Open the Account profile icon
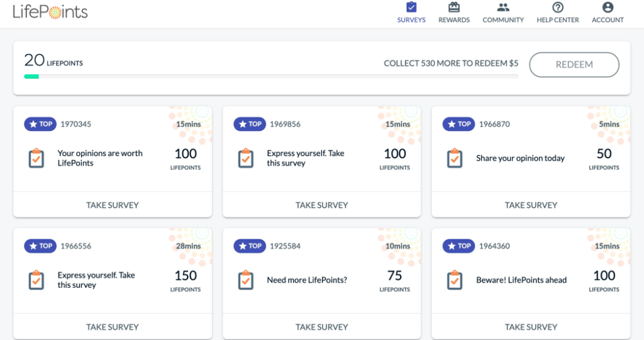 pyautogui.click(x=608, y=8)
